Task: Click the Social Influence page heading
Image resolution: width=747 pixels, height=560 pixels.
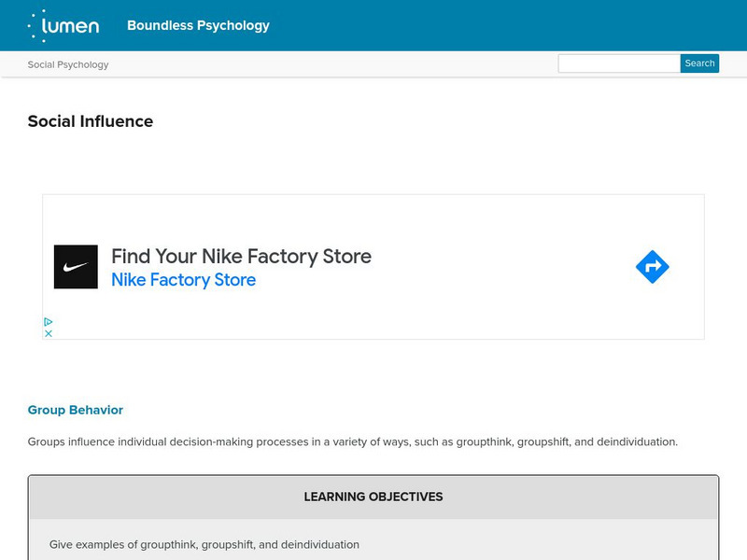Action: (91, 121)
